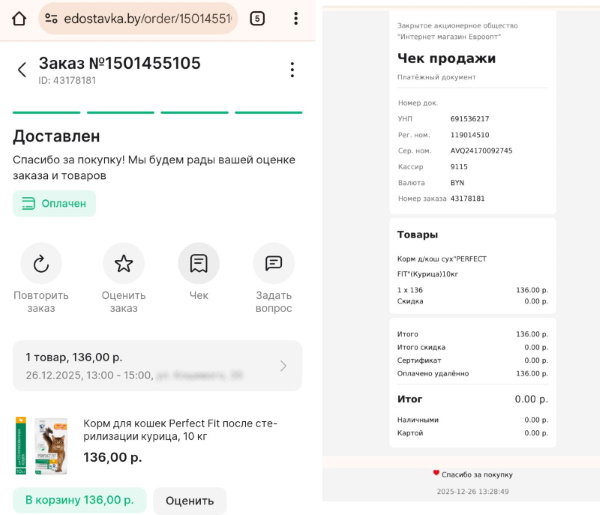600x515 pixels.
Task: Open the order options three-dot menu
Action: 292,70
